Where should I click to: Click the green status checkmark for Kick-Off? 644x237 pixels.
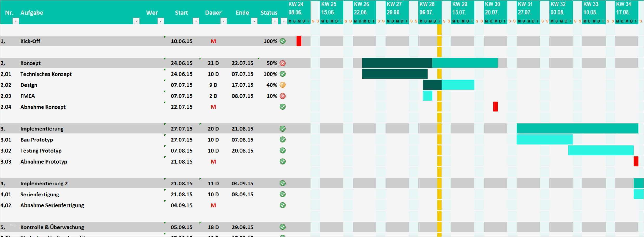(283, 41)
